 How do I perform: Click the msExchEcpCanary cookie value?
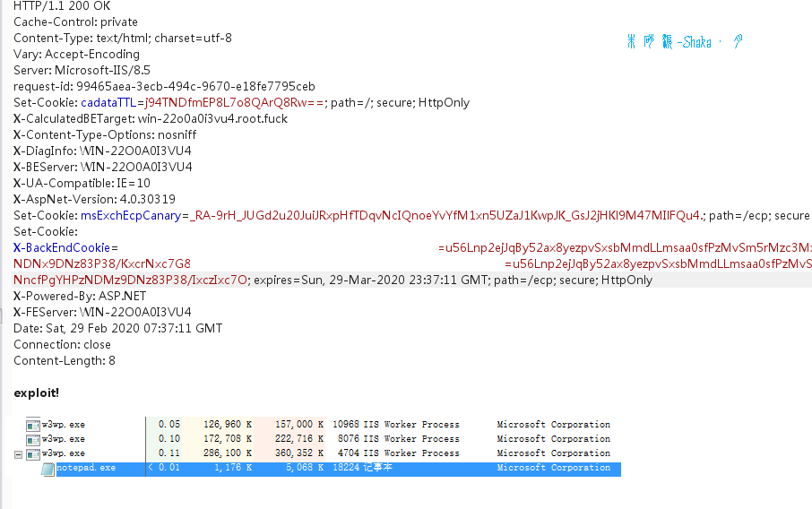[x=447, y=215]
